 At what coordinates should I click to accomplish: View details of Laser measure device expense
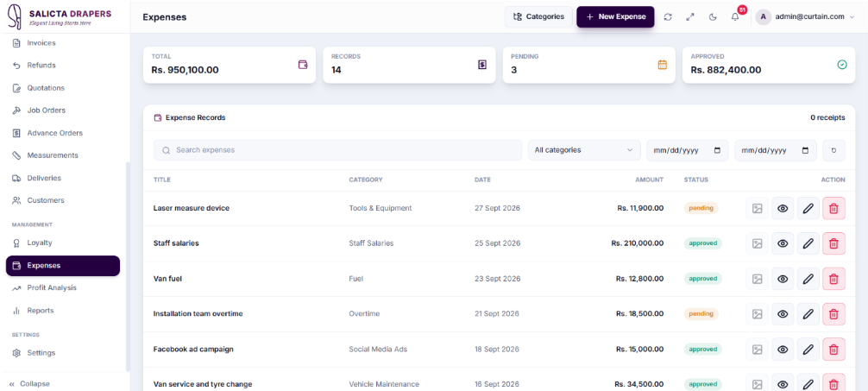click(783, 208)
